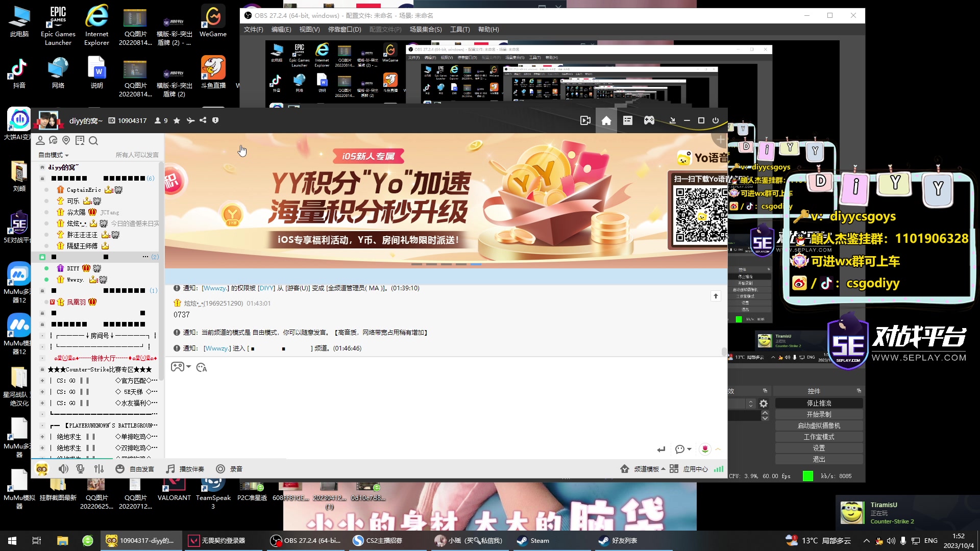Search the channel with the magnifier icon
980x551 pixels.
[x=93, y=141]
